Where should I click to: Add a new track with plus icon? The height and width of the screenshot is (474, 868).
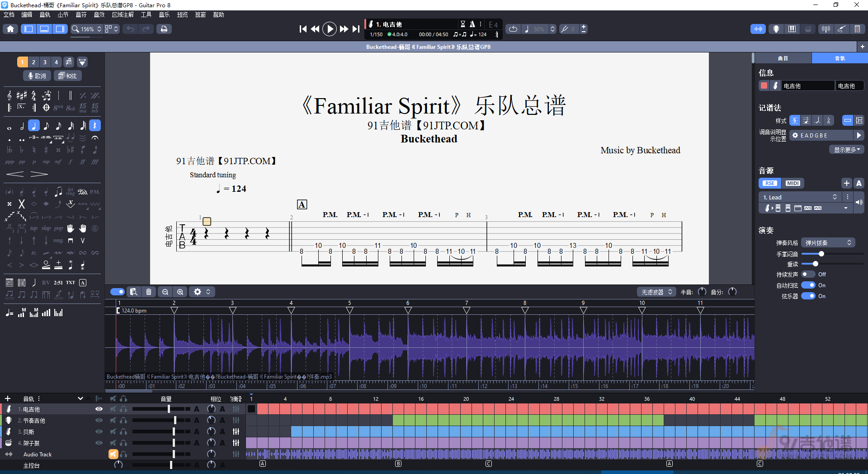click(8, 398)
